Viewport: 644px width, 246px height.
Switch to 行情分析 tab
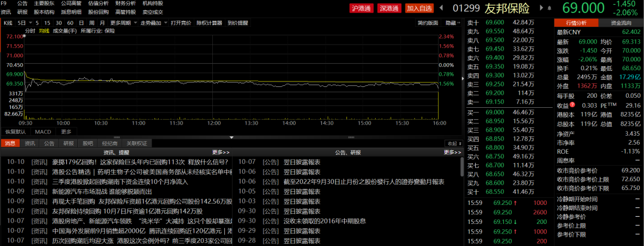coord(576,23)
